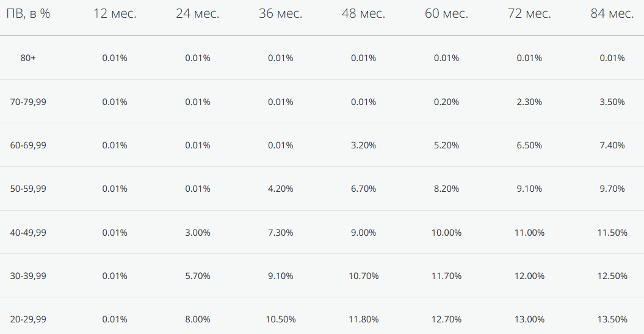Click the "70-79,99" row label

click(28, 102)
